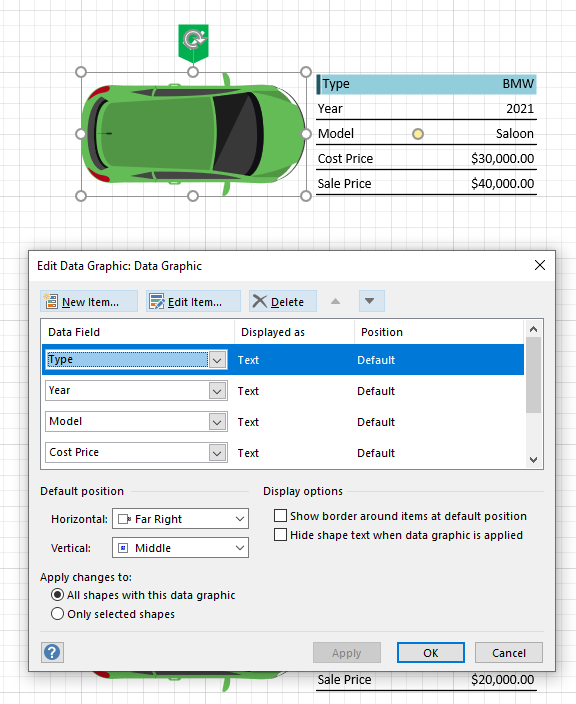Move item down with the down arrow
Viewport: 576px width, 704px height.
pyautogui.click(x=371, y=301)
